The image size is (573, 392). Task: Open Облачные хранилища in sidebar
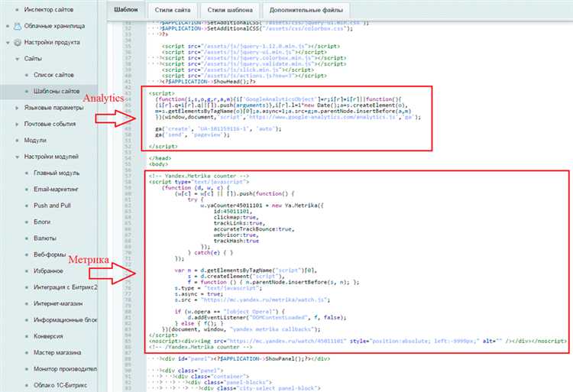(54, 26)
